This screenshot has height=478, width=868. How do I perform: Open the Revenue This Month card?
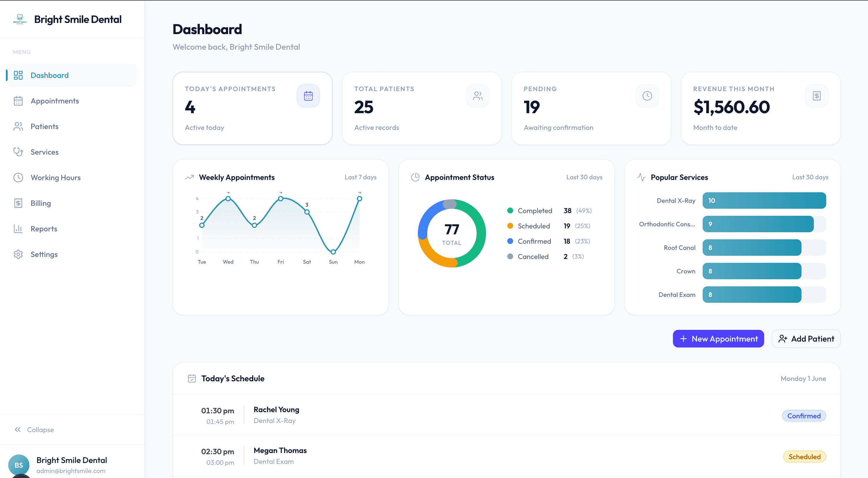click(761, 108)
